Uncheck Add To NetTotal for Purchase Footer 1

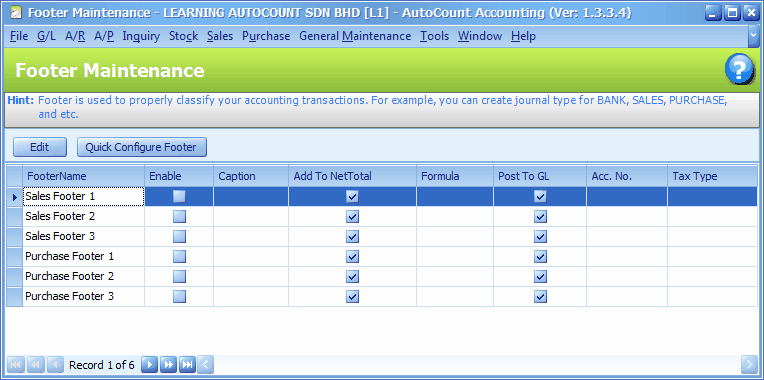[352, 256]
